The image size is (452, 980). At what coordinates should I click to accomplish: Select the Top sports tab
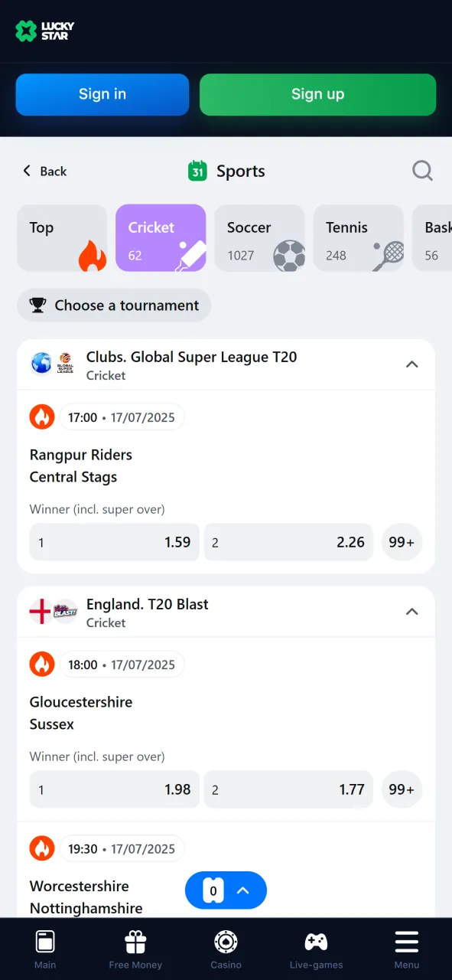point(61,237)
